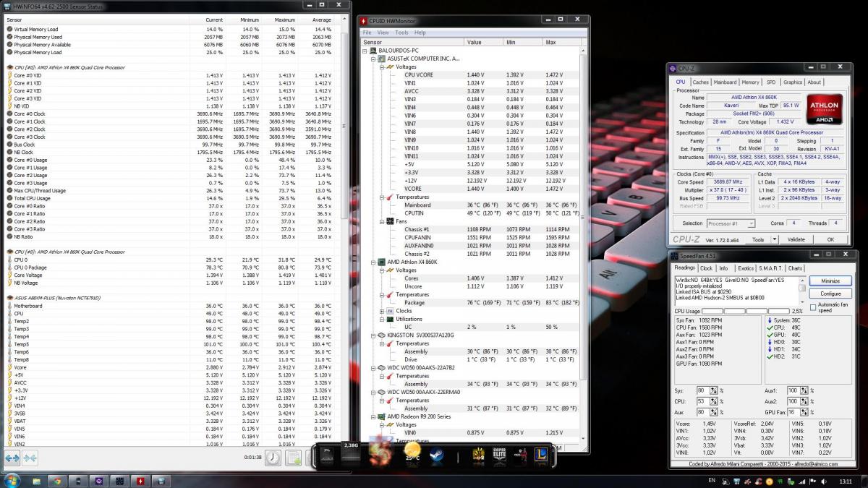Click the BALOURDOS-PC computer icon
868x488 pixels.
[373, 51]
